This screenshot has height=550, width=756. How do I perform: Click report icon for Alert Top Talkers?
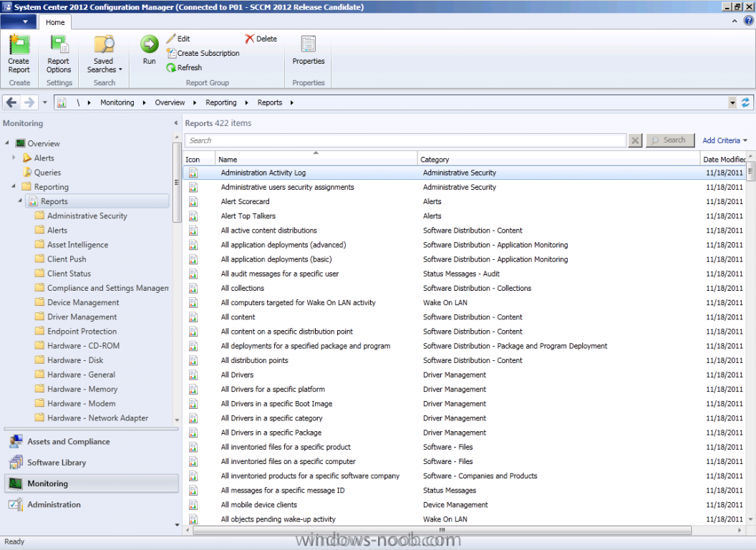193,216
